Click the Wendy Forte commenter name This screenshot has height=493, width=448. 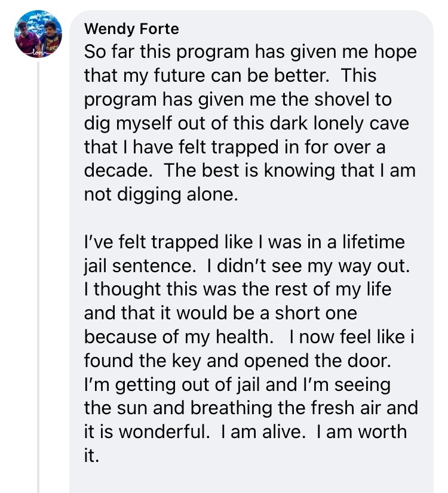pos(131,29)
